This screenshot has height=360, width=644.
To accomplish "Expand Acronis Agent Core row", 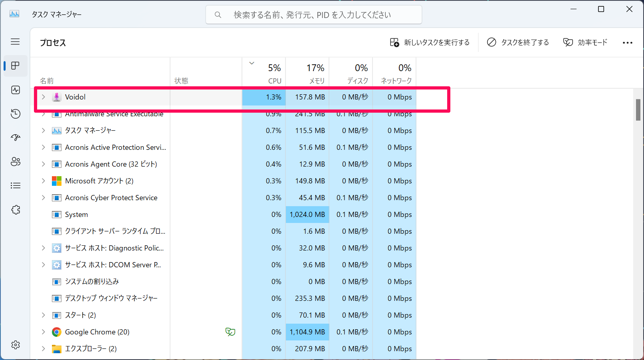I will coord(44,164).
